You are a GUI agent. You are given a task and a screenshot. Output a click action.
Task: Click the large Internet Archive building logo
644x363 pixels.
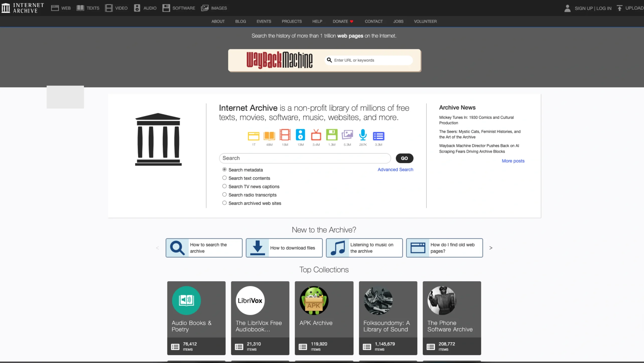click(158, 139)
